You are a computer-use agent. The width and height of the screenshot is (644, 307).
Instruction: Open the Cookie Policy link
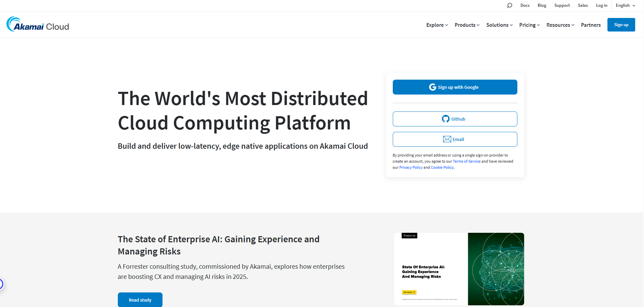tap(442, 167)
